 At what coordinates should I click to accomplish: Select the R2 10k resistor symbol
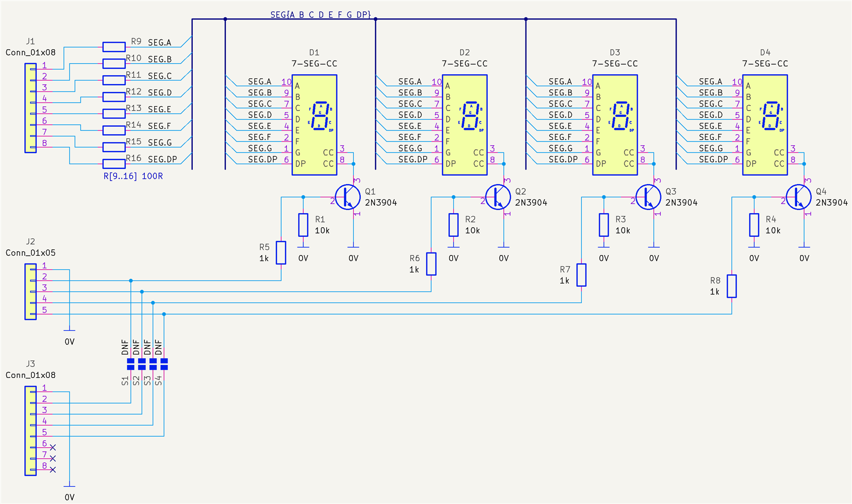[x=453, y=225]
